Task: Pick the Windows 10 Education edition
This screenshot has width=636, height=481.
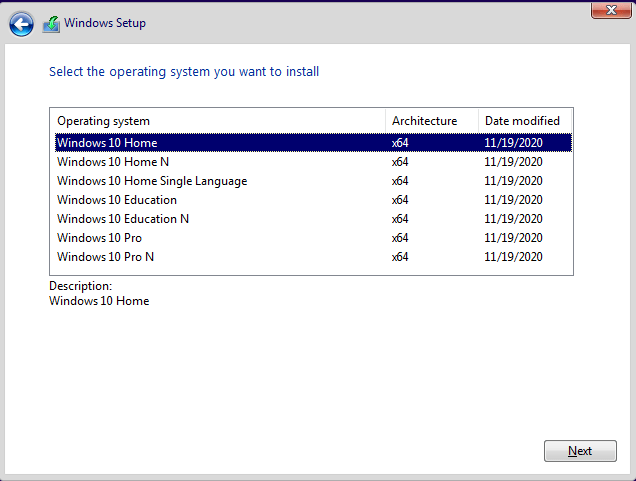Action: (x=116, y=200)
